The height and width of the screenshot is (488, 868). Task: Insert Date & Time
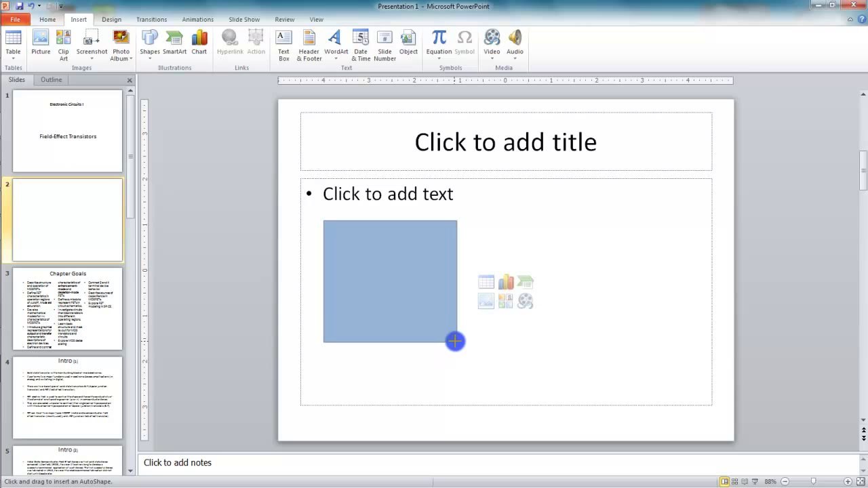(361, 45)
